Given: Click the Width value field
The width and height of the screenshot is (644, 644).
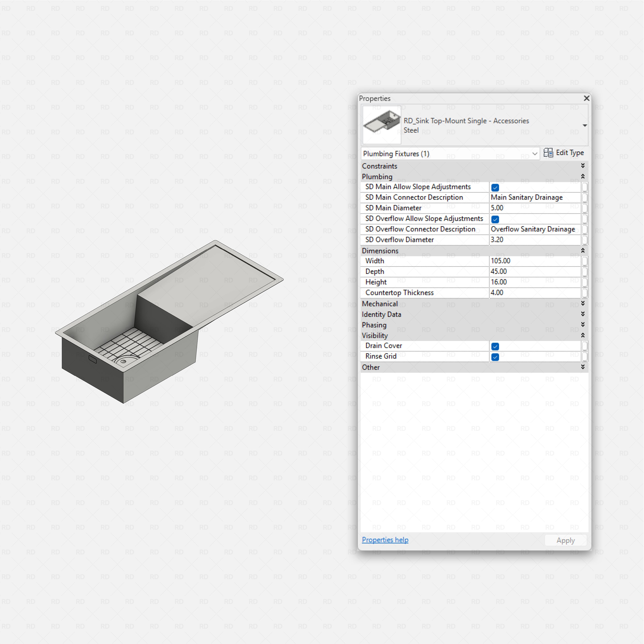Looking at the screenshot, I should pos(533,261).
